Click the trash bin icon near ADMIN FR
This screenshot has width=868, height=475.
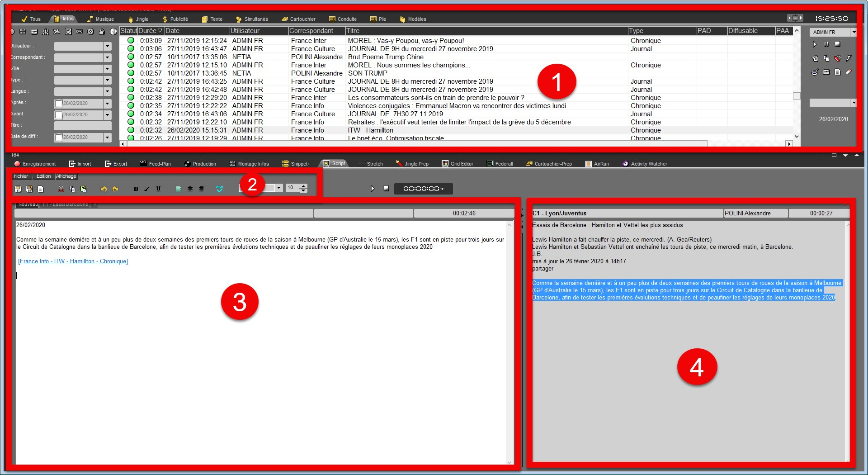815,58
